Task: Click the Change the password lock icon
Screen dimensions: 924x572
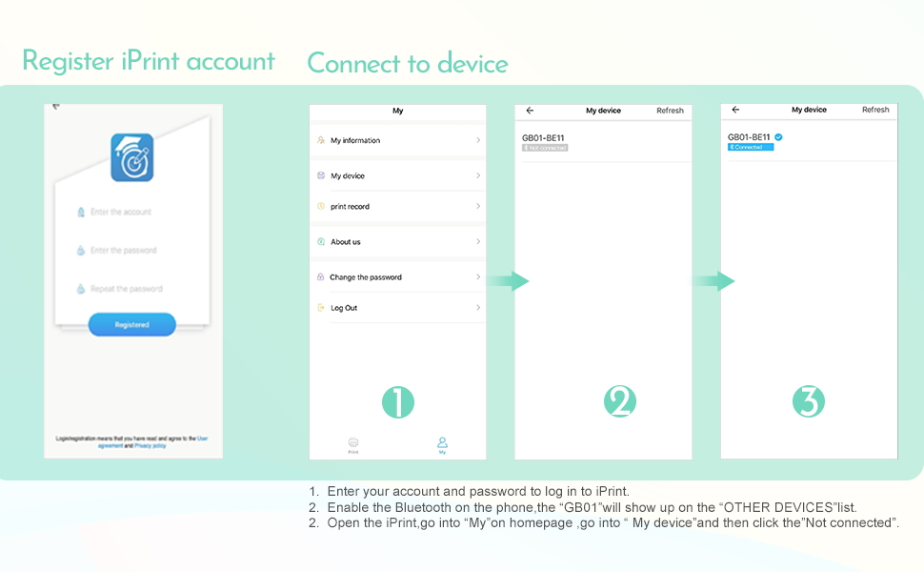Action: pos(321,277)
